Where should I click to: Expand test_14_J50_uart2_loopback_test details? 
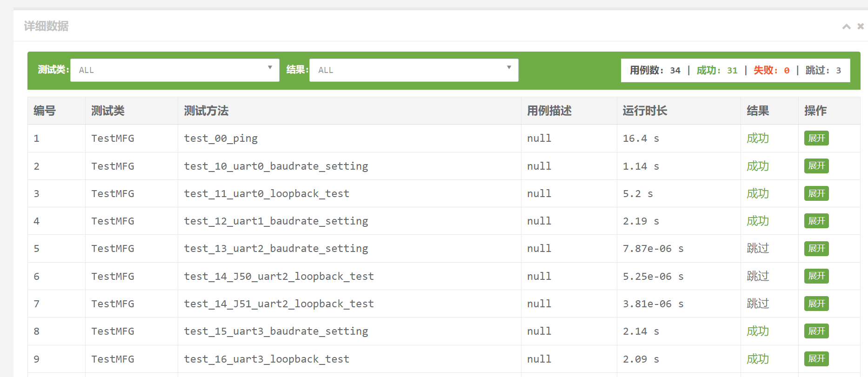click(816, 276)
